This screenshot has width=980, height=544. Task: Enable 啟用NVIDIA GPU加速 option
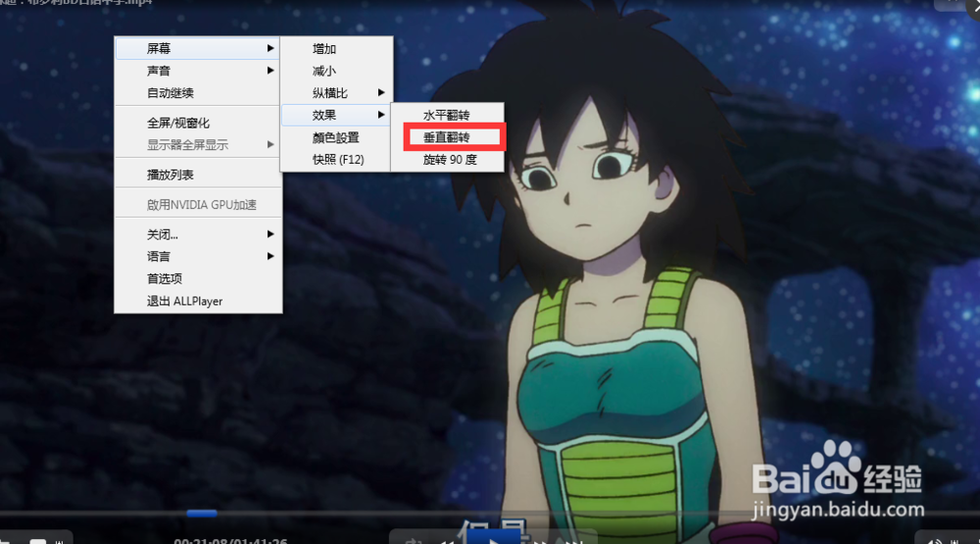198,205
